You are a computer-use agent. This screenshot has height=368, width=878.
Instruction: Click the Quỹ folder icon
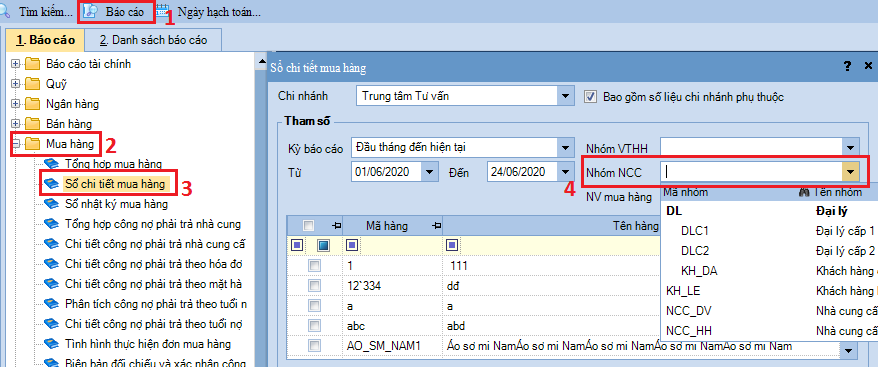33,84
